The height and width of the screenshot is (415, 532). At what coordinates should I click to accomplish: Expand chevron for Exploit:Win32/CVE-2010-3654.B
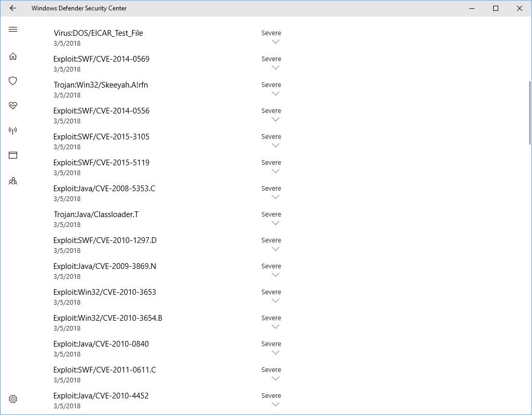point(275,326)
